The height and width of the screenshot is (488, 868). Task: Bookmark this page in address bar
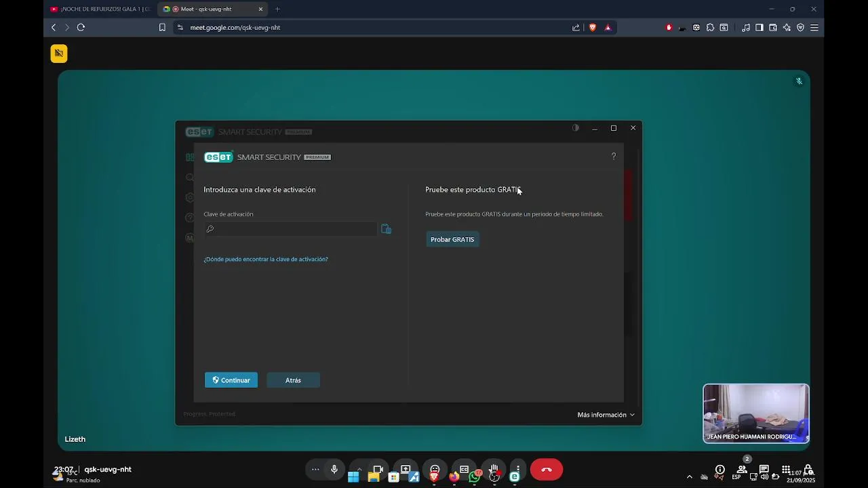[x=162, y=27]
